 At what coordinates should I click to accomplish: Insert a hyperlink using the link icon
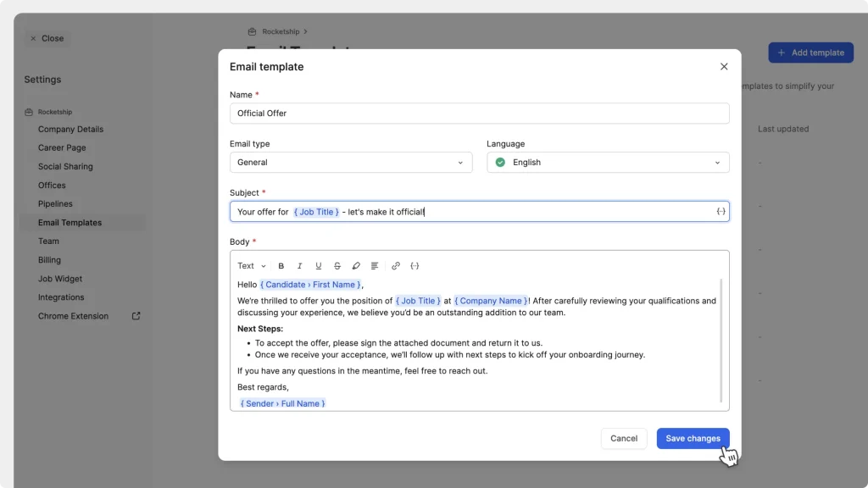396,265
